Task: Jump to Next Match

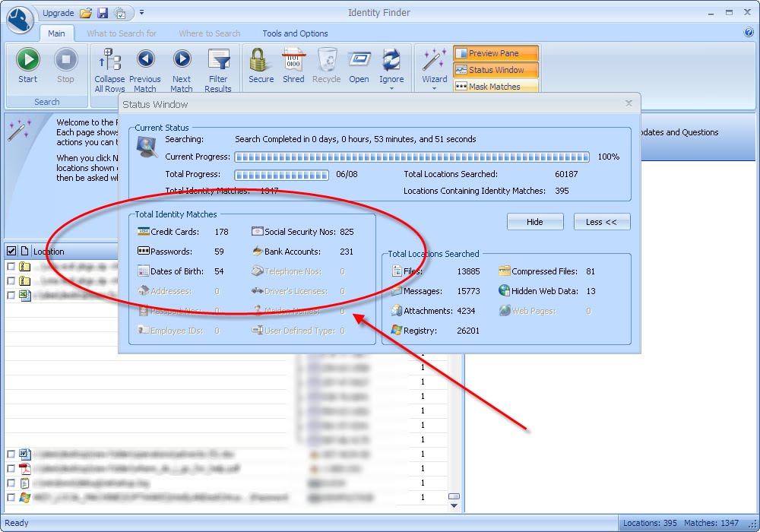Action: click(x=182, y=70)
